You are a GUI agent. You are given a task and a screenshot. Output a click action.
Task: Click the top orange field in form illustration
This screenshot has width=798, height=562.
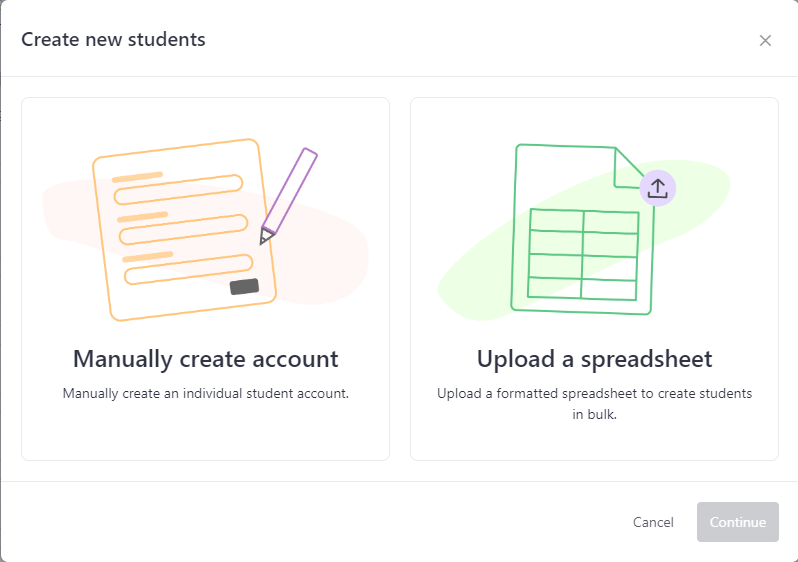tap(178, 189)
